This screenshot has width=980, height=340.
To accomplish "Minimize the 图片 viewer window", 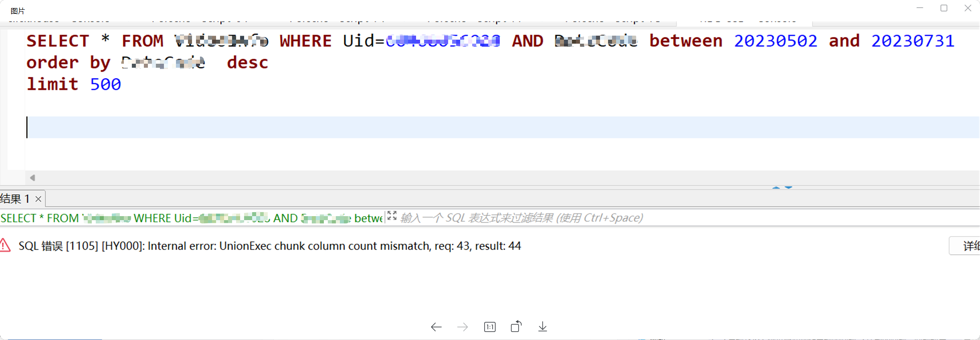I will [x=920, y=8].
